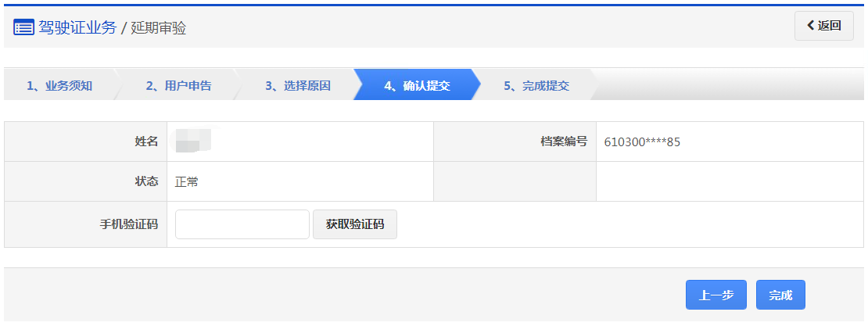Click the 档案编号 field label
Screen dimensions: 868x326
click(x=564, y=142)
